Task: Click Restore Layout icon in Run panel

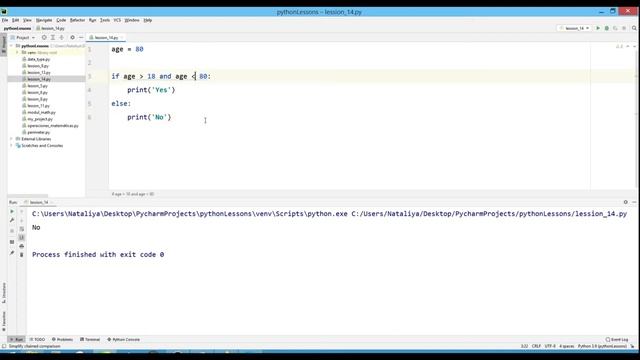Action: (12, 242)
